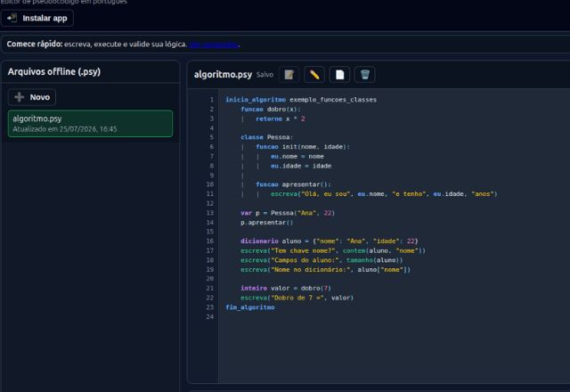This screenshot has height=392, width=570.
Task: Click 'p.apresentar()' in line 14
Action: [266, 222]
